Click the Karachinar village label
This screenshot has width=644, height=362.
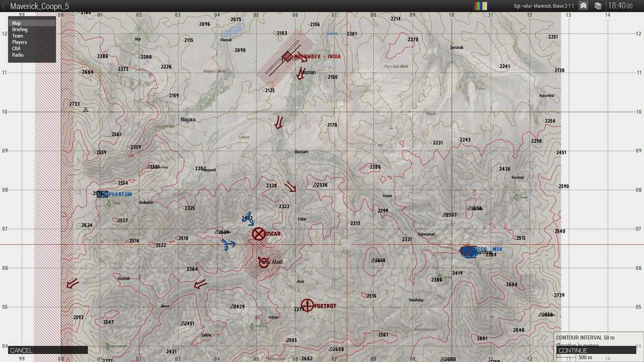pos(547,96)
